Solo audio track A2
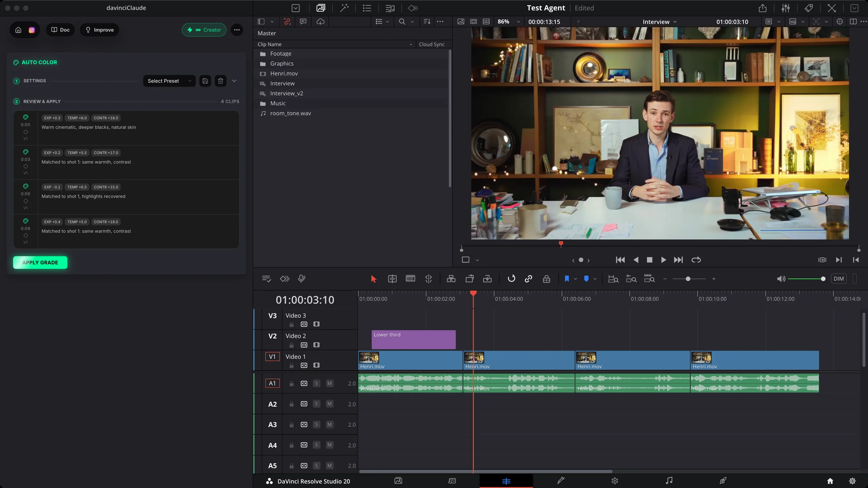The image size is (868, 488). 316,404
